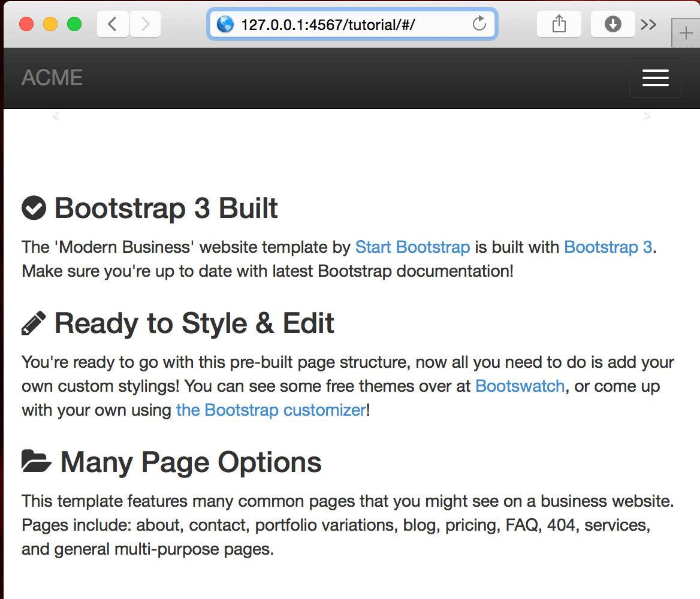The image size is (700, 599).
Task: Expand the hidden toolbar items chevron
Action: click(648, 24)
